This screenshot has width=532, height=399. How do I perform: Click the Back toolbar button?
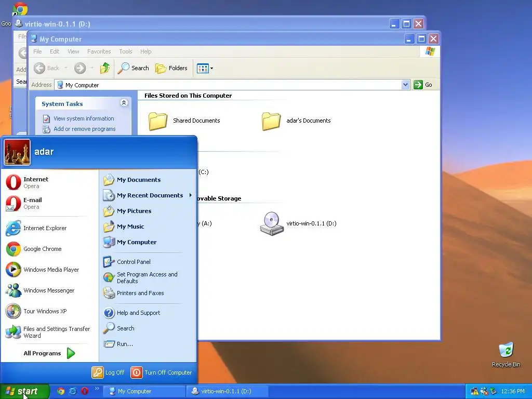pyautogui.click(x=47, y=68)
